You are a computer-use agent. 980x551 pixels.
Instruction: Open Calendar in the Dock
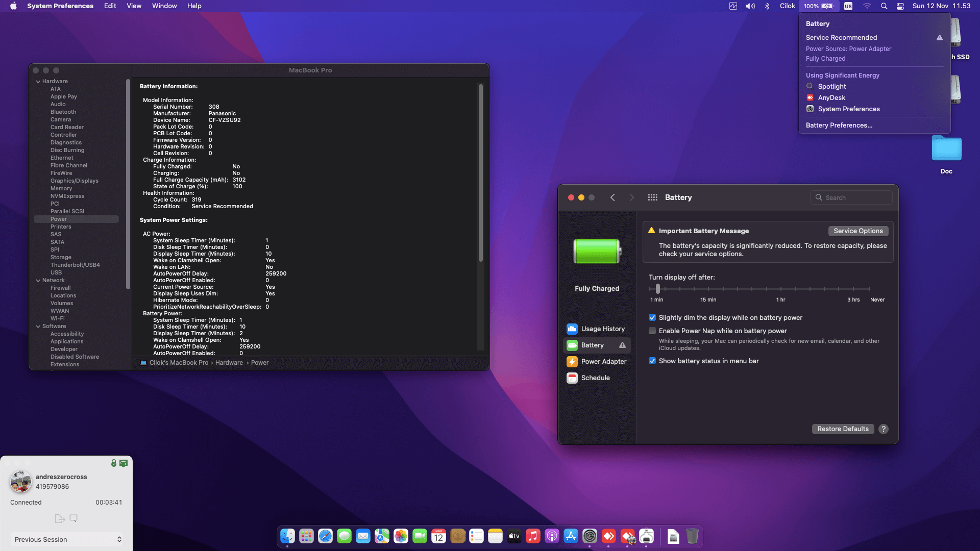(x=438, y=536)
